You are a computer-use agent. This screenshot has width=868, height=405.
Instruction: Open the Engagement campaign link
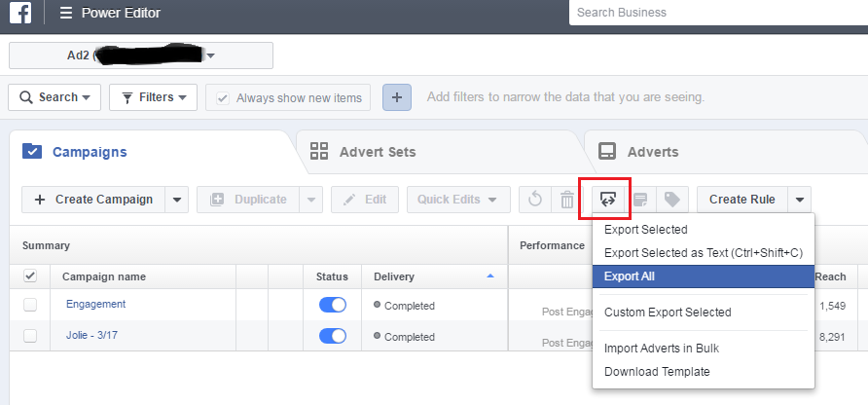pos(95,304)
